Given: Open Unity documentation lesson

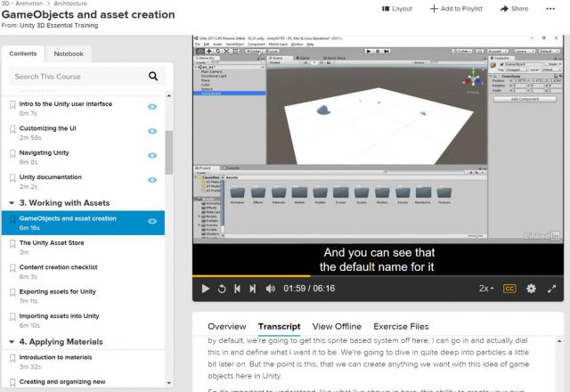Looking at the screenshot, I should point(50,177).
